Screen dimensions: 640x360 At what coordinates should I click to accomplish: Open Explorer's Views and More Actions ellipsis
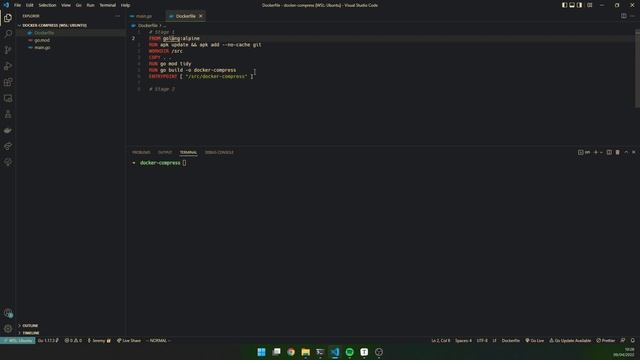pos(118,16)
